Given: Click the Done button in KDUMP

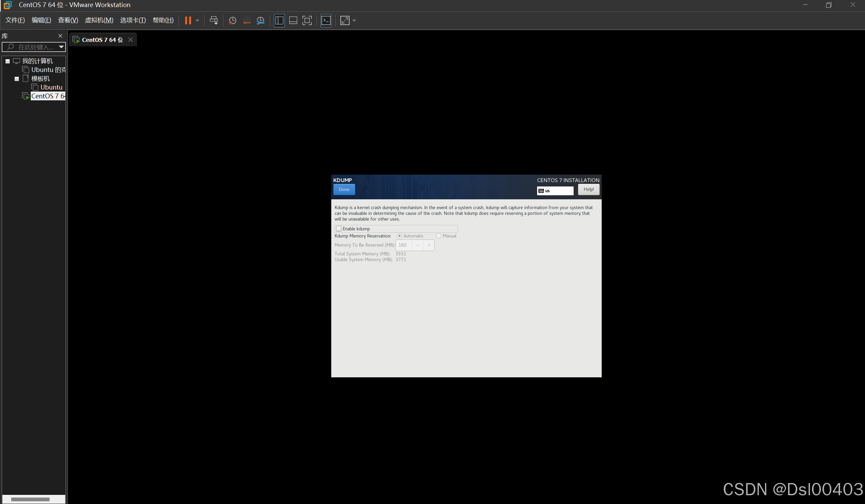Looking at the screenshot, I should coord(344,190).
